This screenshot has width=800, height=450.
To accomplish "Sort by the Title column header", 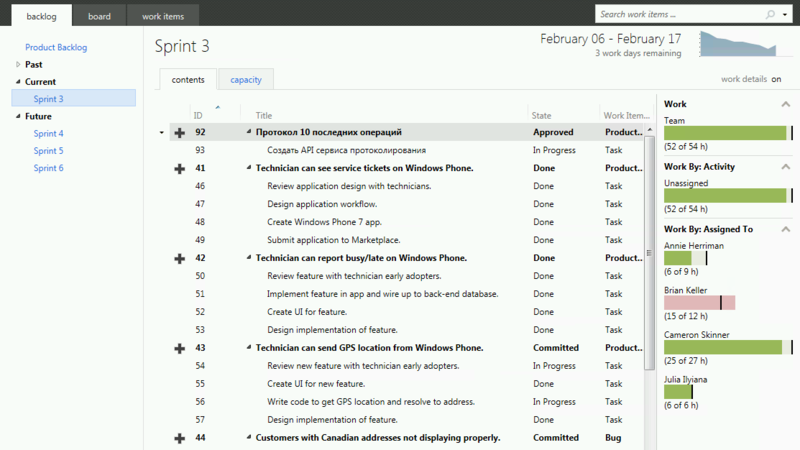I will [x=264, y=116].
